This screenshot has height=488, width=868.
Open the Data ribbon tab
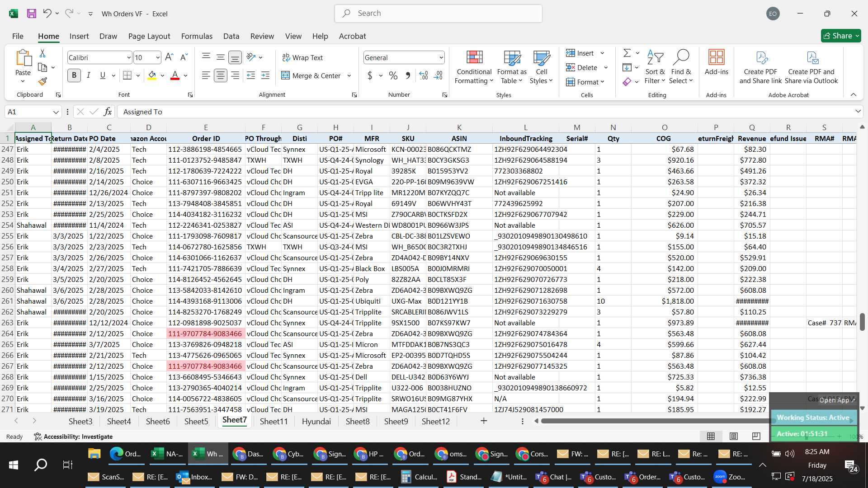(x=231, y=36)
